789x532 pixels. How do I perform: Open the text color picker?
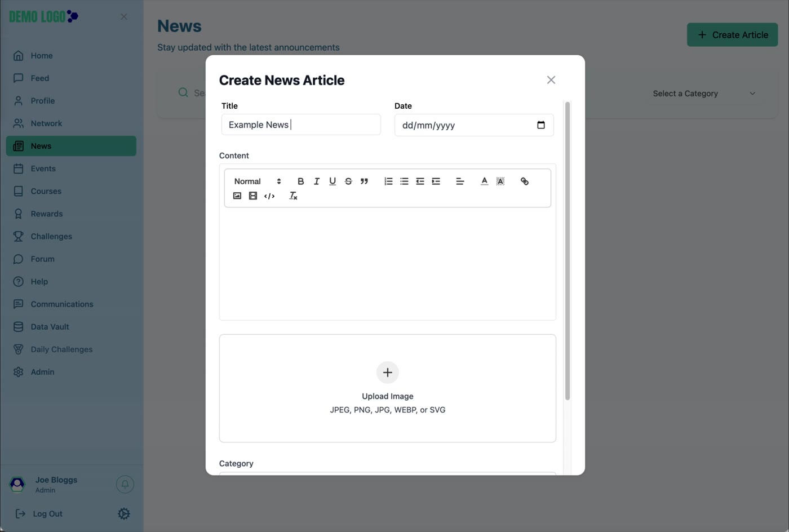point(484,181)
